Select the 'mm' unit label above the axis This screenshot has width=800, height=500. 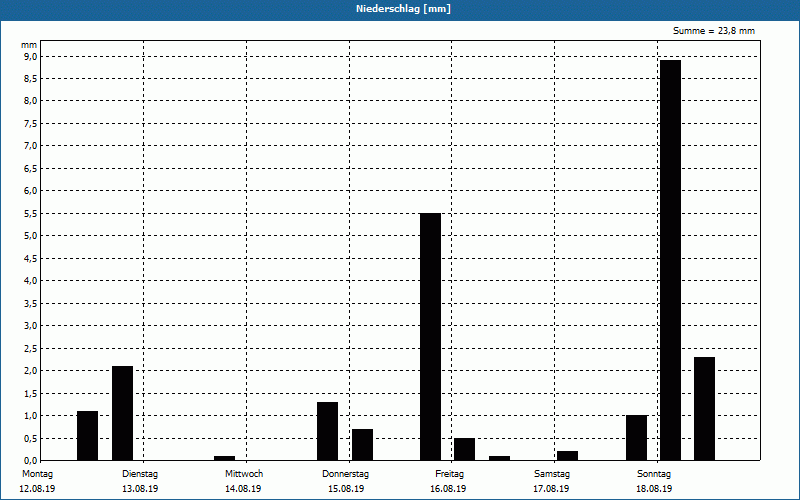click(29, 45)
